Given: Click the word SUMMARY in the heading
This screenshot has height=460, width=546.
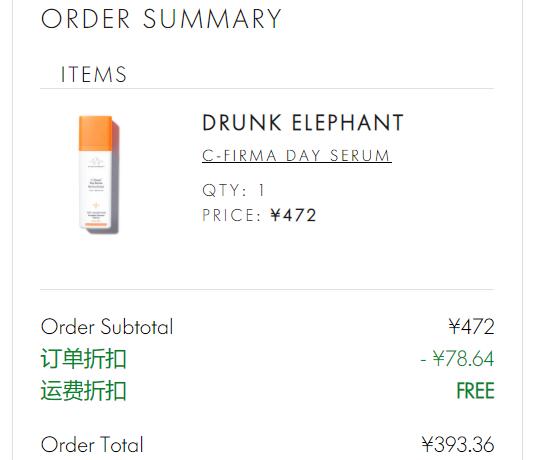Looking at the screenshot, I should [212, 19].
